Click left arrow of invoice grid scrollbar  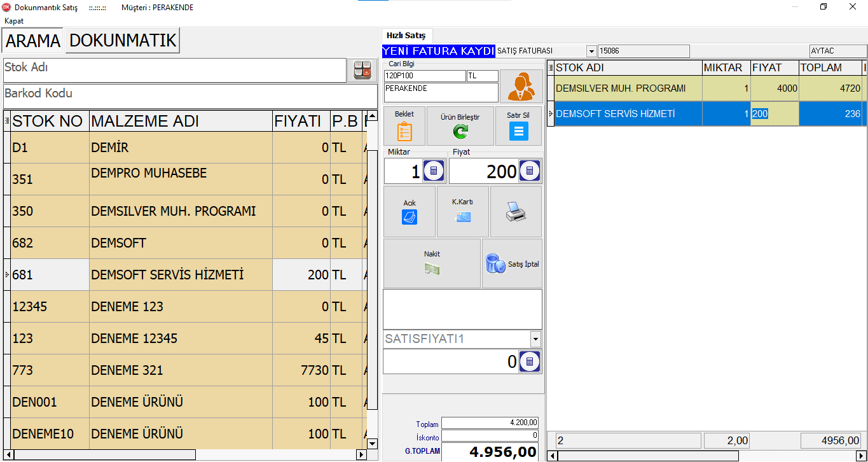tap(552, 456)
